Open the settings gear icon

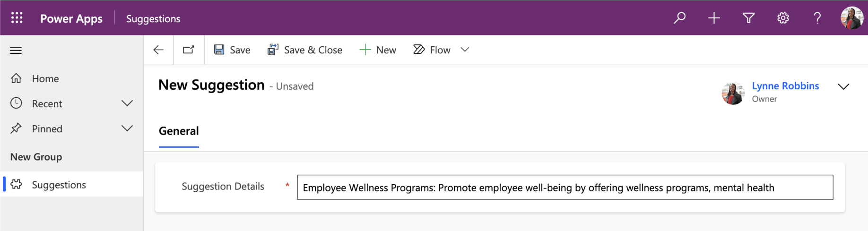pyautogui.click(x=783, y=18)
